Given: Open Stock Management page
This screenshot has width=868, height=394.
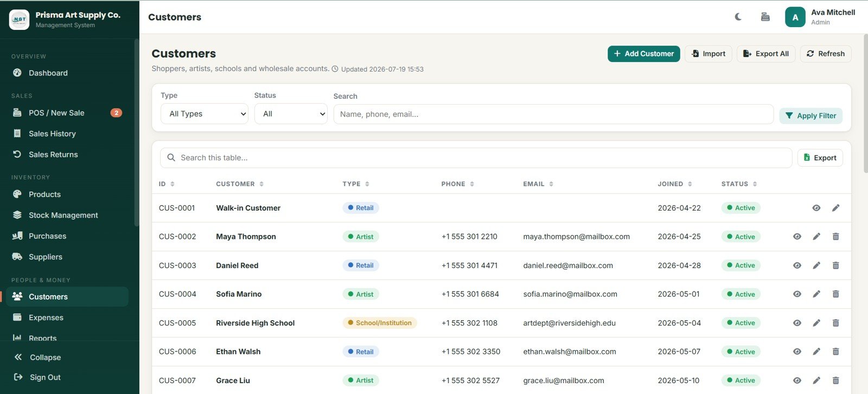Looking at the screenshot, I should point(67,215).
